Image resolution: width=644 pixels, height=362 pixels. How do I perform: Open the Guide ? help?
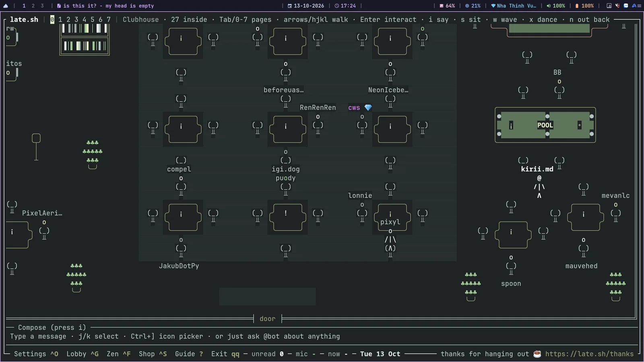click(x=189, y=354)
